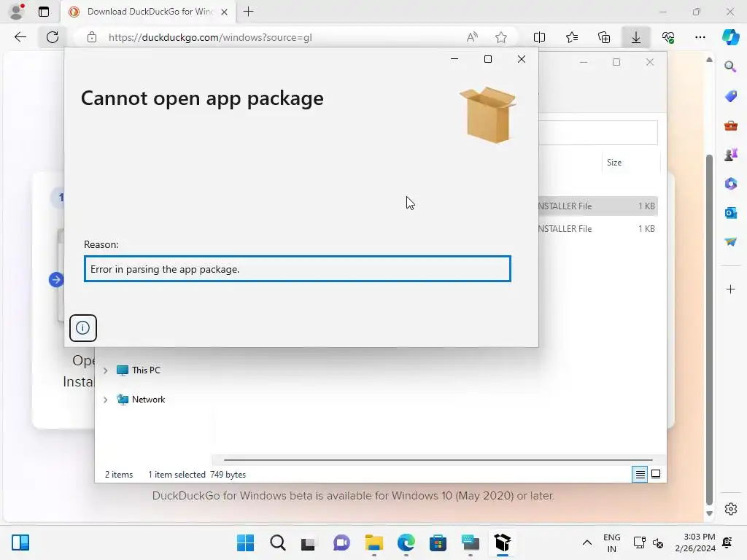Viewport: 747px width, 560px height.
Task: Add this page to favorites
Action: click(x=500, y=37)
